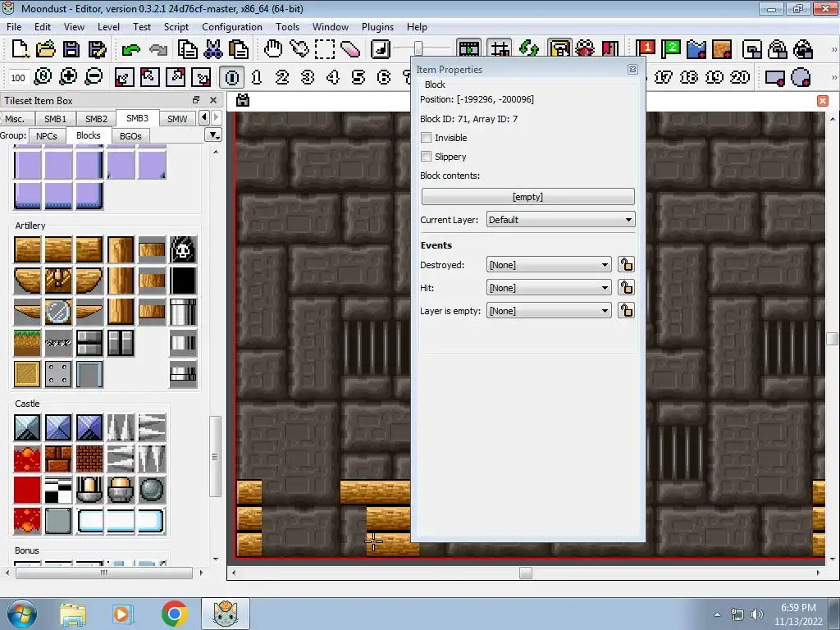
Task: Open the Script menu
Action: [x=176, y=27]
